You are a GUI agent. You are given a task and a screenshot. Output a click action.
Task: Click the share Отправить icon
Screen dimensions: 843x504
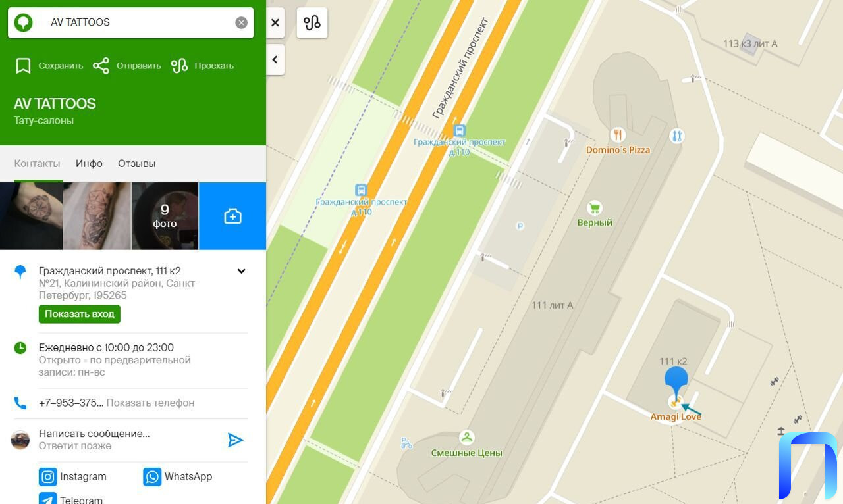[x=101, y=66]
